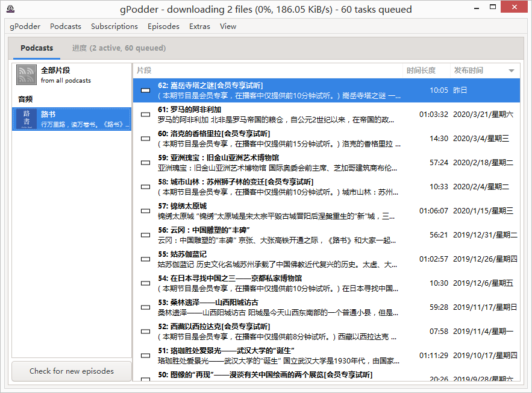Select episode title 51: 珞珈胜处爱景光

[x=227, y=351]
